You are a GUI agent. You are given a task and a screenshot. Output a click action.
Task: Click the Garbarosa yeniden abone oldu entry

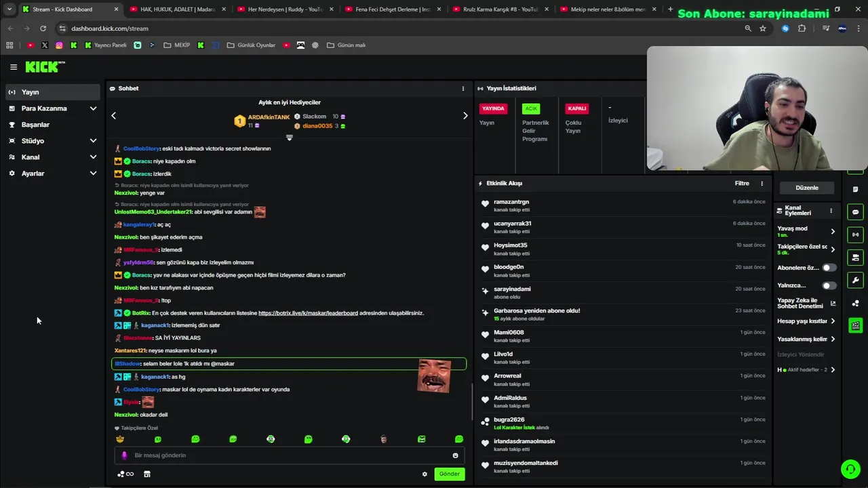623,314
